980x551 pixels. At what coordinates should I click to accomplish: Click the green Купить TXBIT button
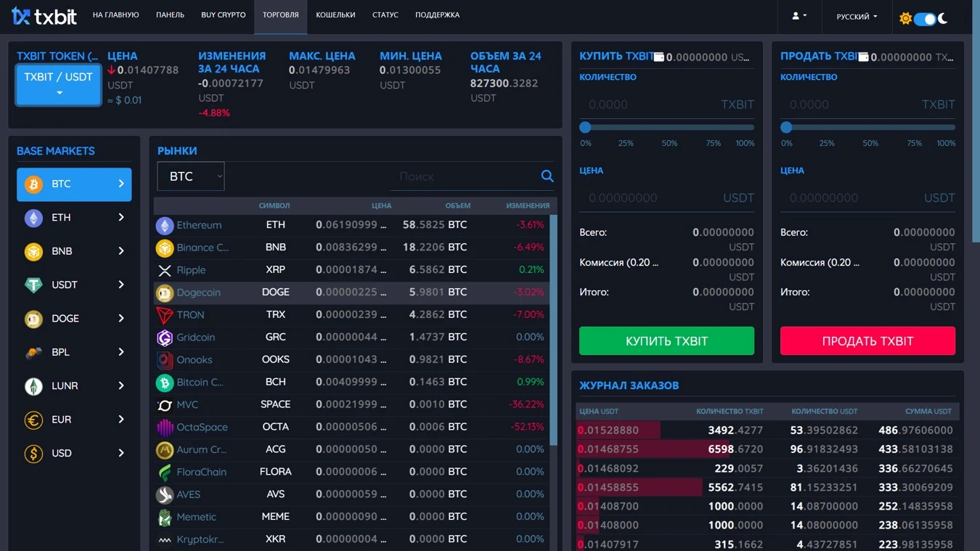666,341
